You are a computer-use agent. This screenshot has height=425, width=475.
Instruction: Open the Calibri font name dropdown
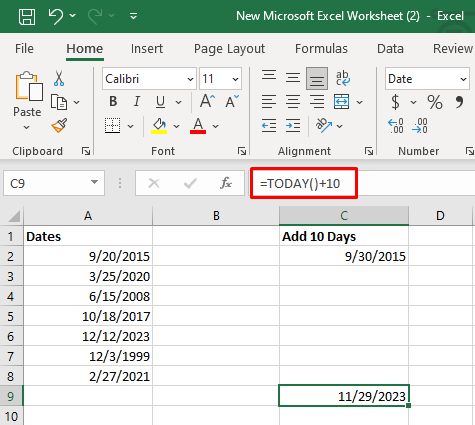point(190,79)
